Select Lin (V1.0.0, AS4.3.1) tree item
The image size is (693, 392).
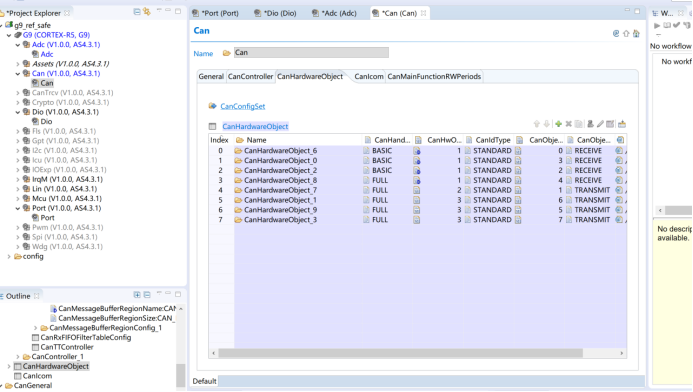point(66,189)
